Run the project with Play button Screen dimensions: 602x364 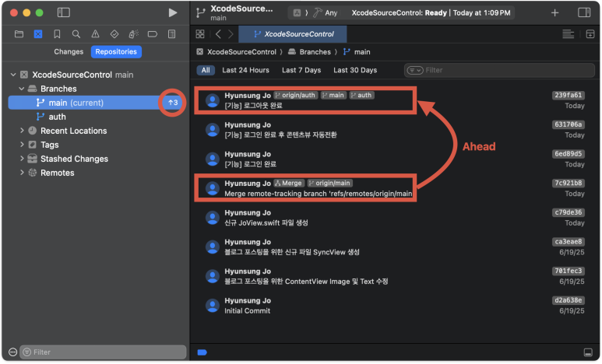point(173,12)
